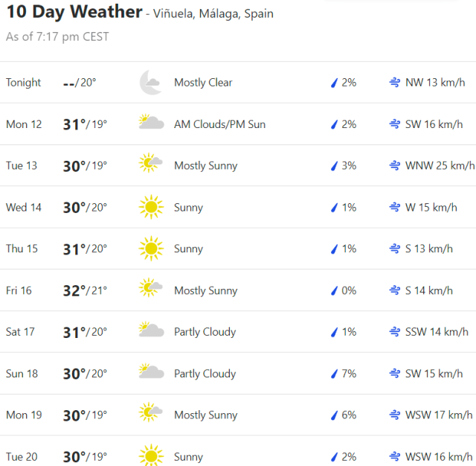Click the wind icon in the Tonight row
476x466 pixels.
[395, 83]
